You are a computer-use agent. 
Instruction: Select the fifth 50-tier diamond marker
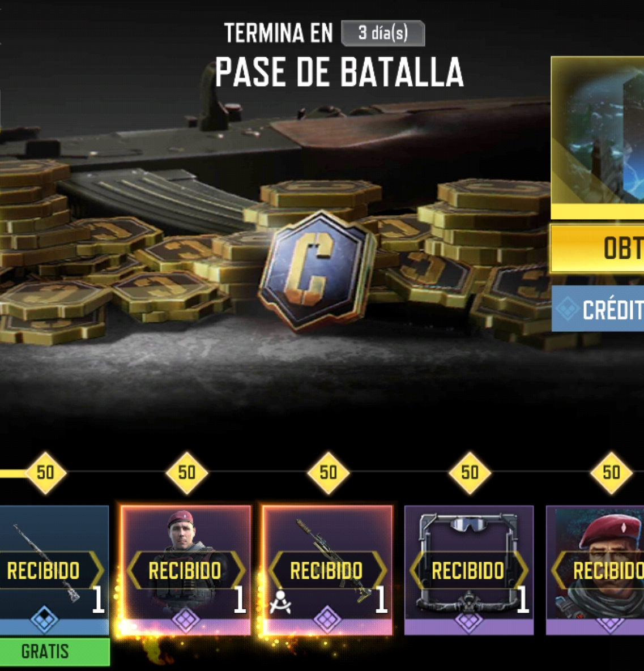pos(611,473)
